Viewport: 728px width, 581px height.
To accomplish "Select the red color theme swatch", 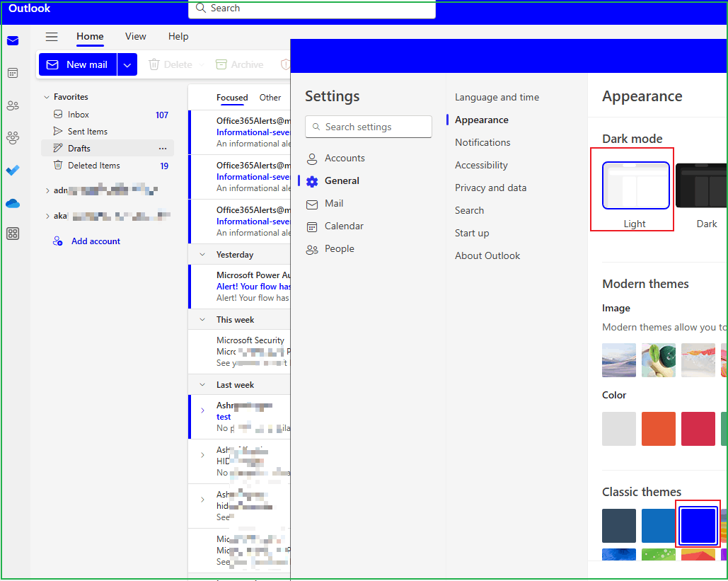I will point(698,428).
